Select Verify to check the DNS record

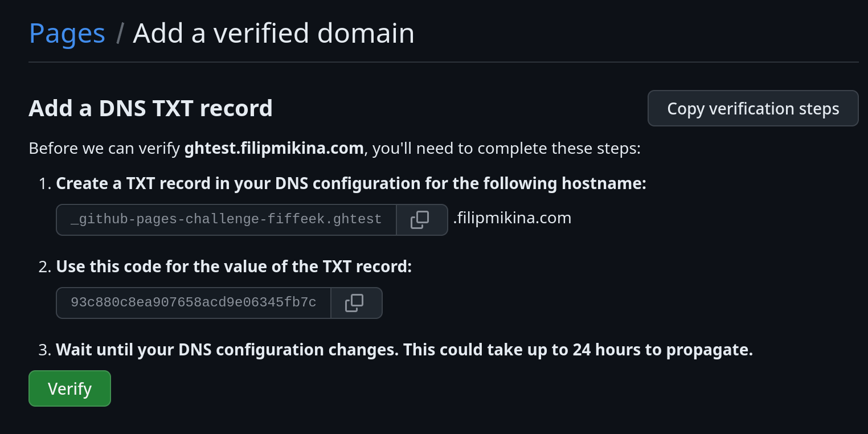point(69,388)
